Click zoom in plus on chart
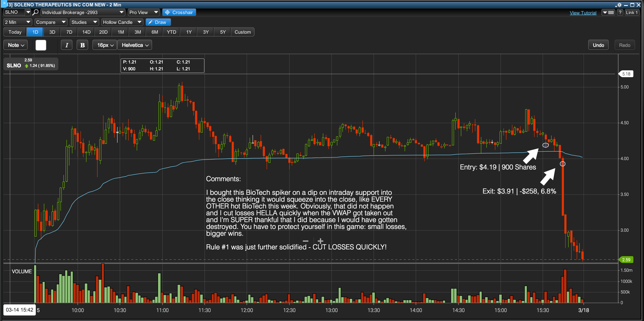The width and height of the screenshot is (644, 321). (320, 241)
